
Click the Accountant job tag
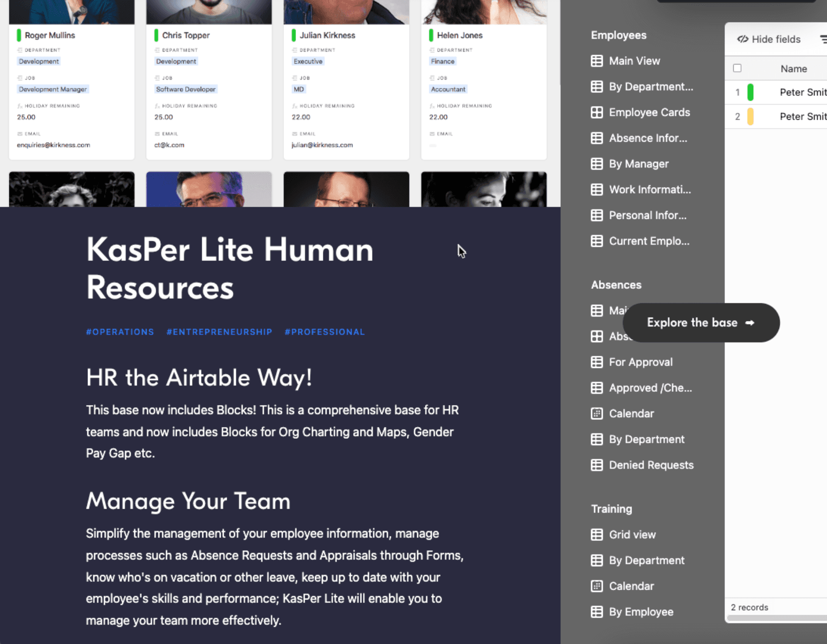(448, 89)
